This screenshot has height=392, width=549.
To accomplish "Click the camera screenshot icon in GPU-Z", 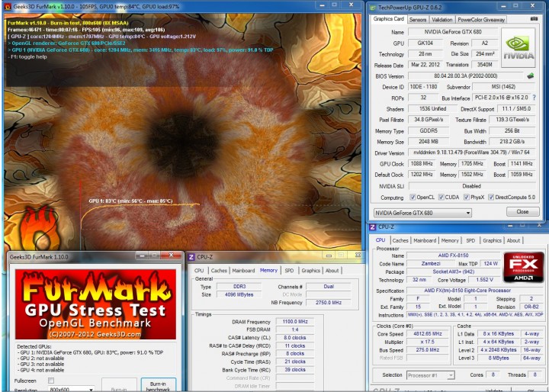I will pyautogui.click(x=534, y=18).
